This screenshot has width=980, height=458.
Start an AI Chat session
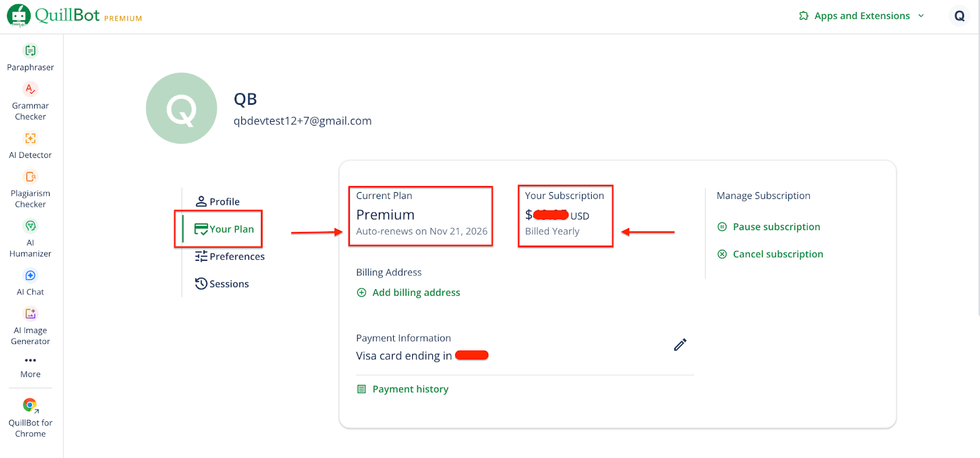click(x=30, y=283)
